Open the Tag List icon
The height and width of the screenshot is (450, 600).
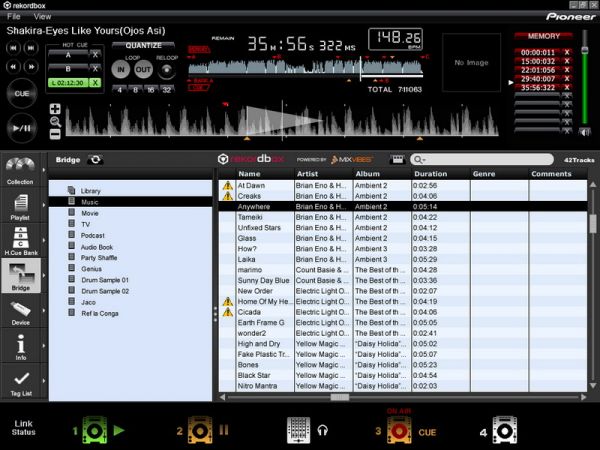click(x=21, y=383)
